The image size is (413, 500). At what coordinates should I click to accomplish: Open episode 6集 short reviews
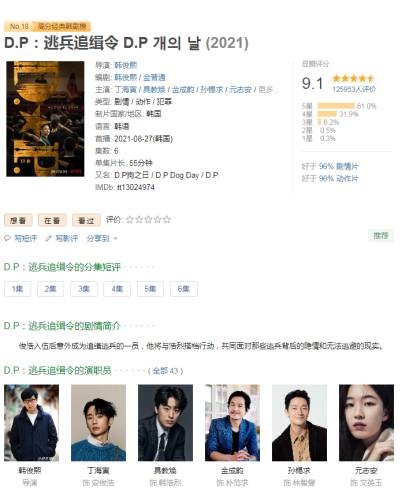(x=184, y=289)
